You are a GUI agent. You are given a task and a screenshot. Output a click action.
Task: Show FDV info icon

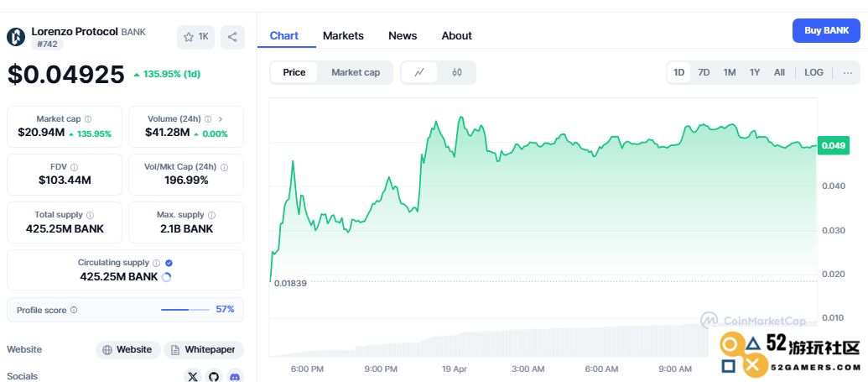coord(74,167)
